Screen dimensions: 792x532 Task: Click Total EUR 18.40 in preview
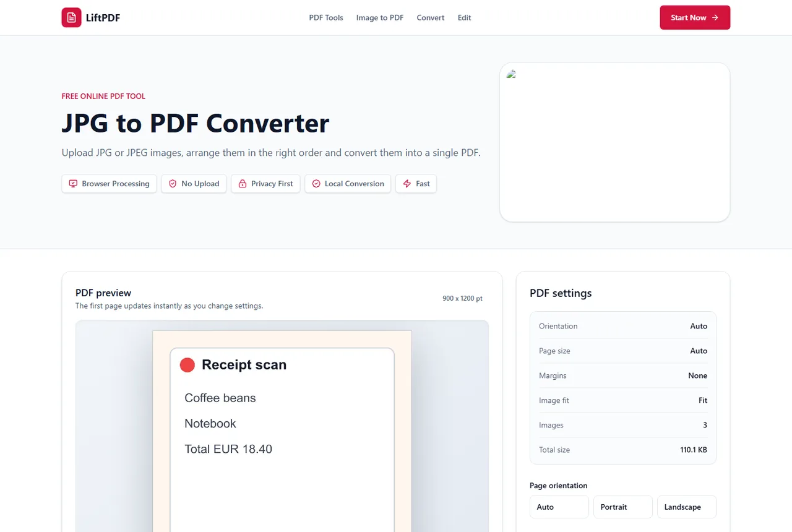click(228, 449)
